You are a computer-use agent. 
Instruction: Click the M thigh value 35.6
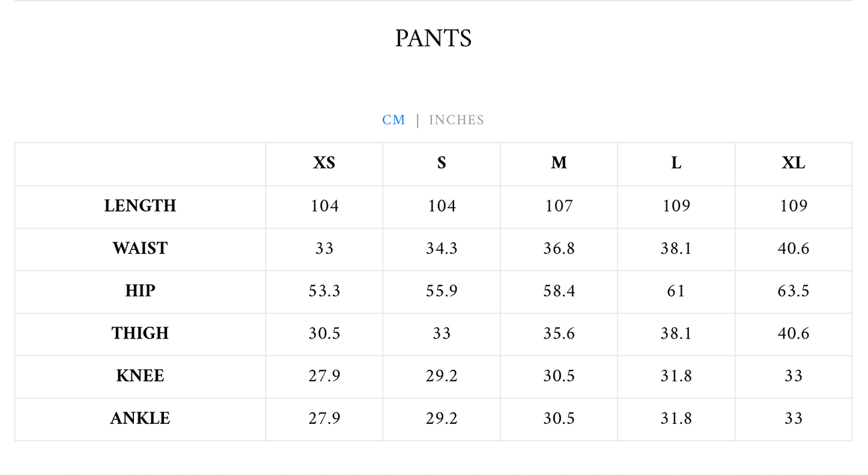(x=559, y=334)
